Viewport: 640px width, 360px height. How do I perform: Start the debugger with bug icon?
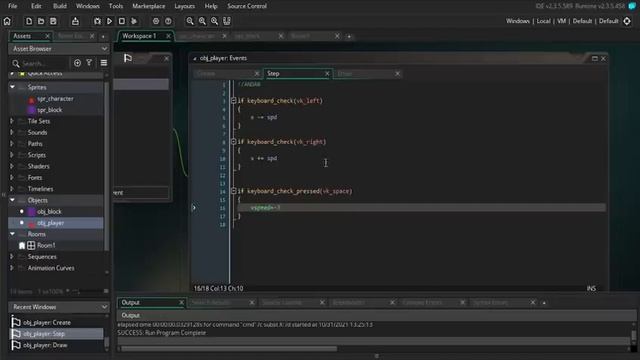[x=97, y=21]
